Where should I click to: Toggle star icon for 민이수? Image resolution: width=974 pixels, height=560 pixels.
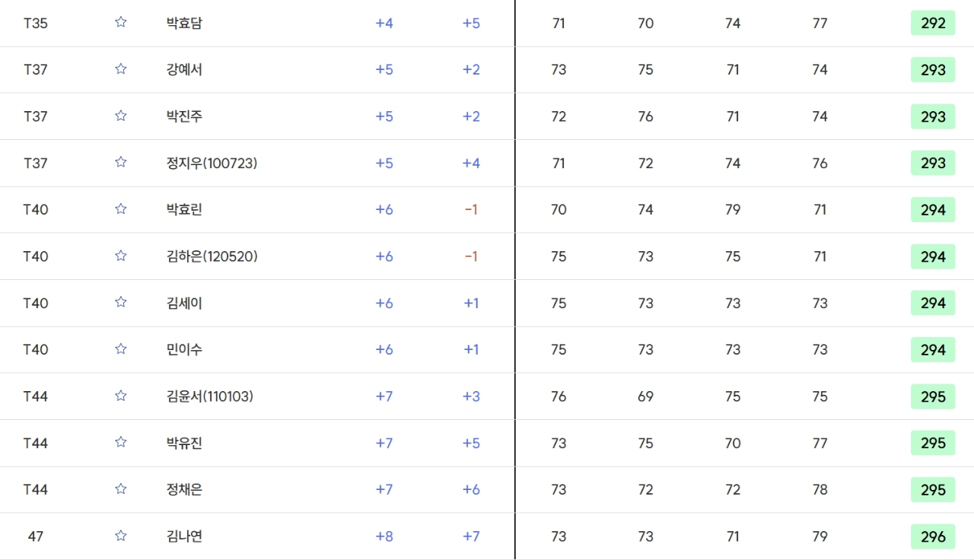click(x=120, y=348)
